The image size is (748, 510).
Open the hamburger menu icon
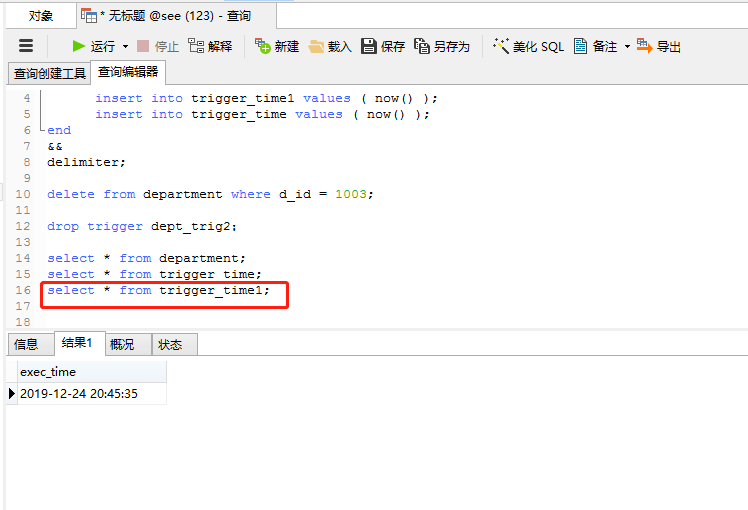click(x=26, y=46)
